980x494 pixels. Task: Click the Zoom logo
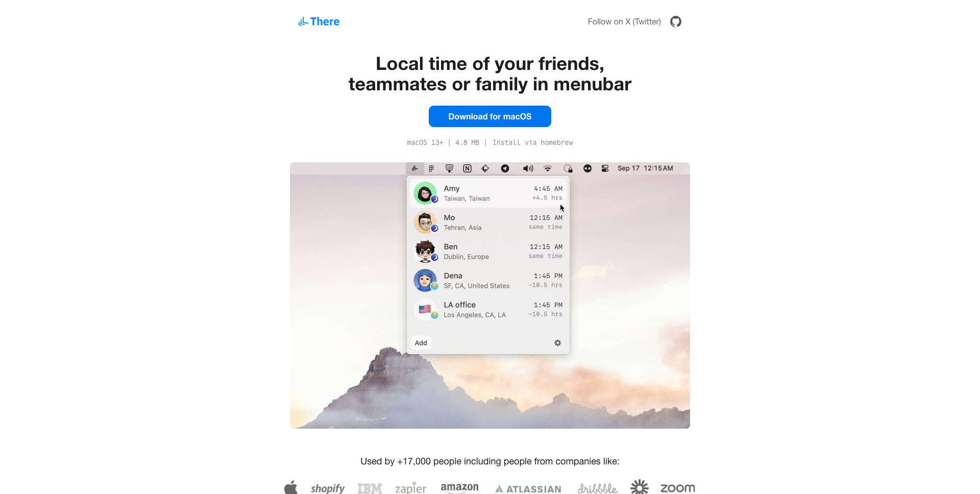678,488
